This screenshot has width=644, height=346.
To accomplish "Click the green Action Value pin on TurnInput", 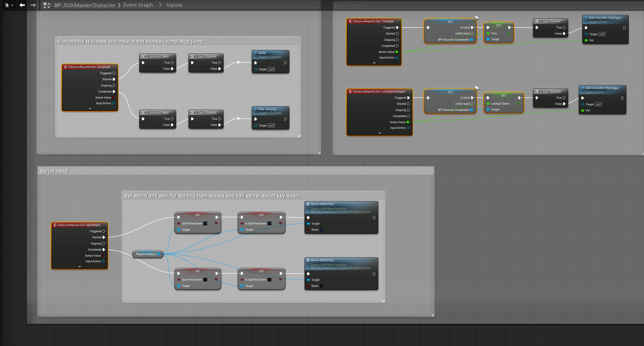I will (397, 52).
